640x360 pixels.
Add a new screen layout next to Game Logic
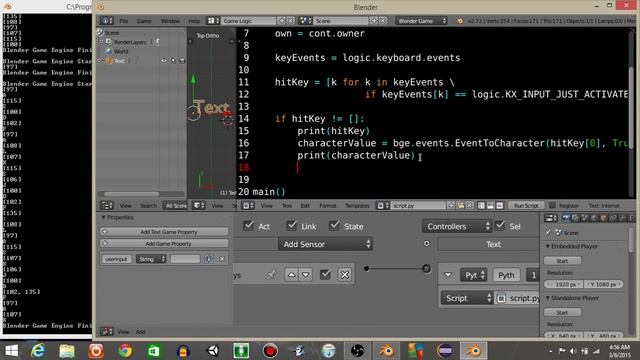pyautogui.click(x=282, y=20)
